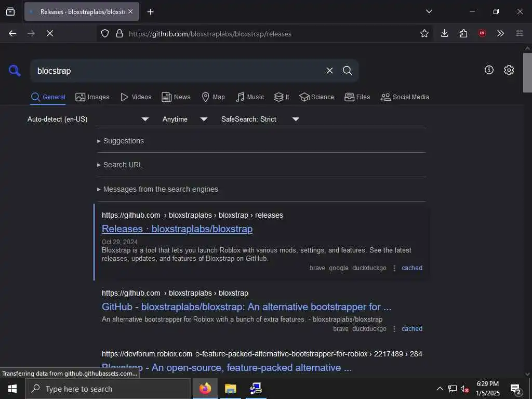Select the Releases bloxstraplabs tab
The image size is (532, 399).
(x=82, y=11)
